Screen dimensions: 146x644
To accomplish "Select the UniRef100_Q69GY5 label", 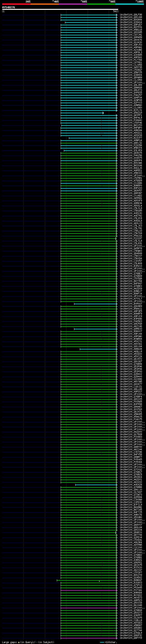I will tap(131, 153).
